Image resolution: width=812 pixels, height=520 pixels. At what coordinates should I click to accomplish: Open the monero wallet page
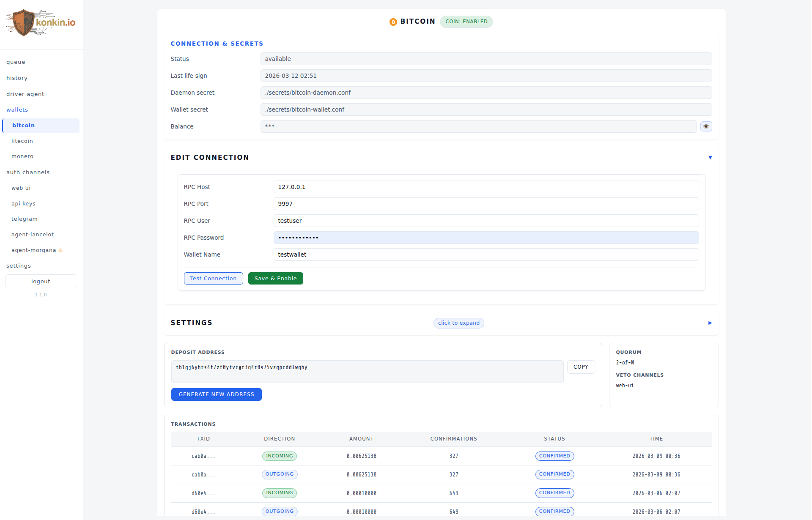(22, 156)
